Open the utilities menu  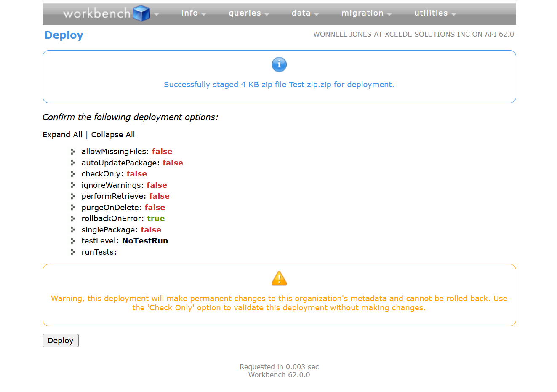[434, 13]
